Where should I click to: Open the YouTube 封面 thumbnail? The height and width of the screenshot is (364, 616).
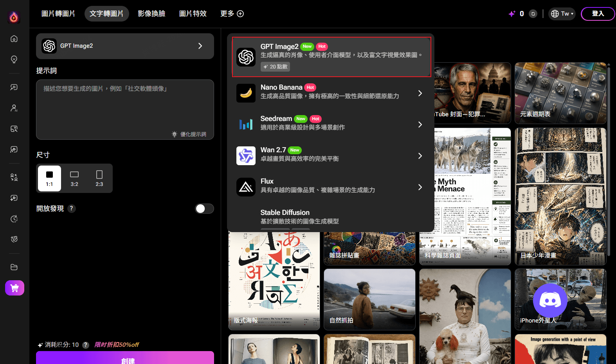[x=472, y=93]
